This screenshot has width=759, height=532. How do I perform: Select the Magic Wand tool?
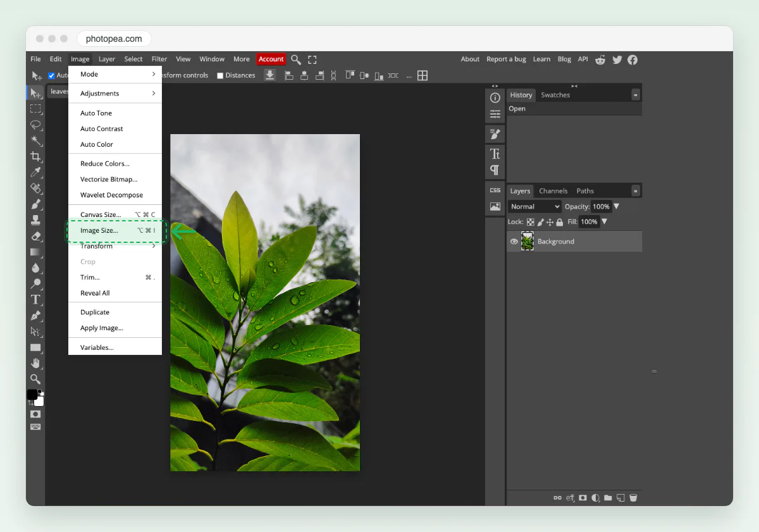[36, 140]
